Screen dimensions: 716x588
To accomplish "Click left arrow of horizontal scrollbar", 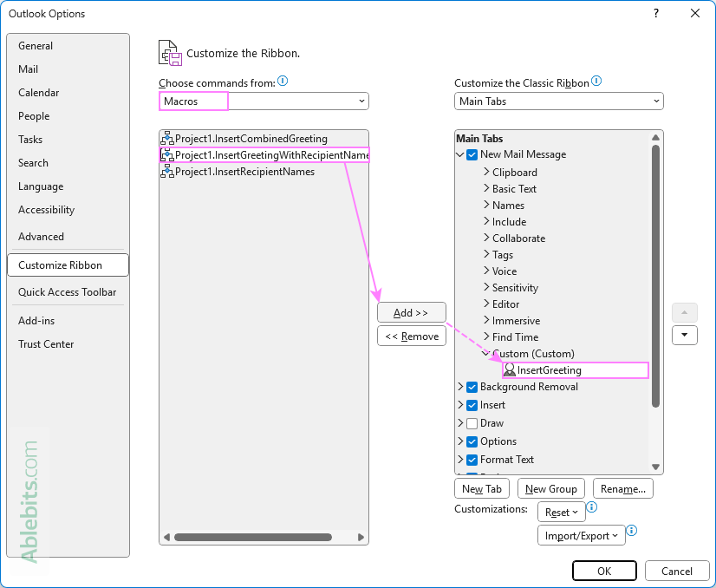I will click(x=166, y=538).
